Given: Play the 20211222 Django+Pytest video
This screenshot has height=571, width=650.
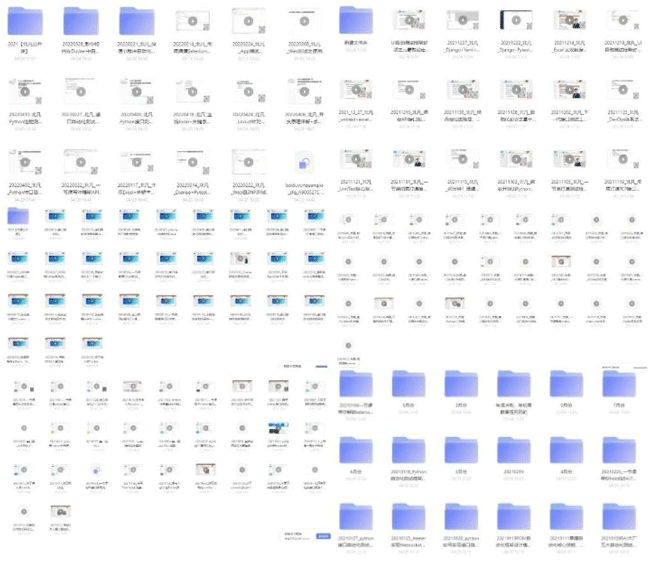Looking at the screenshot, I should pyautogui.click(x=516, y=20).
